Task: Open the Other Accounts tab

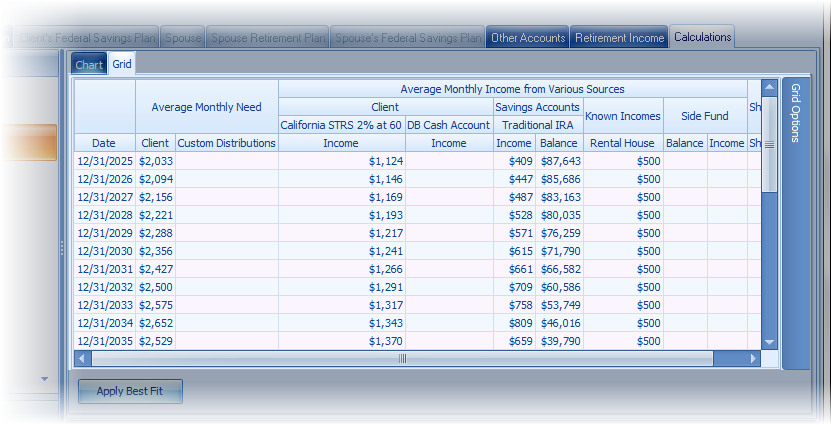Action: point(527,38)
